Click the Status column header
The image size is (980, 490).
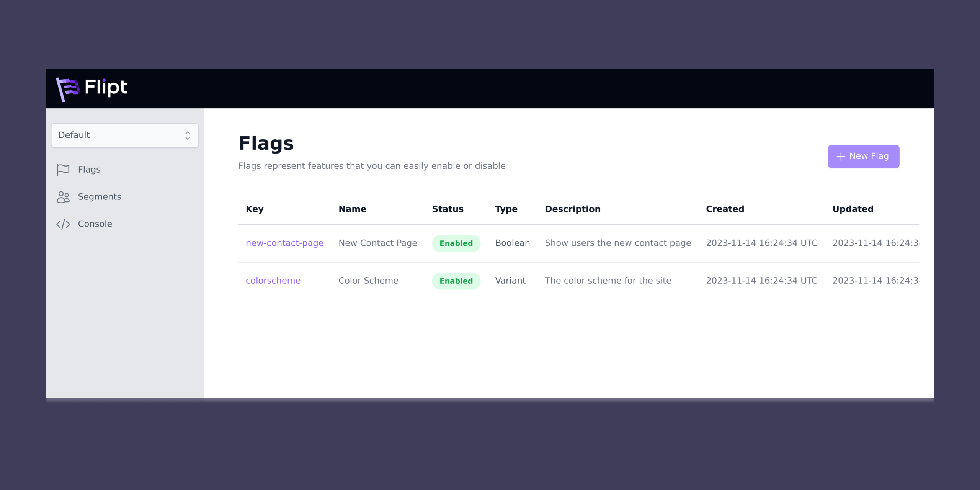pyautogui.click(x=448, y=209)
